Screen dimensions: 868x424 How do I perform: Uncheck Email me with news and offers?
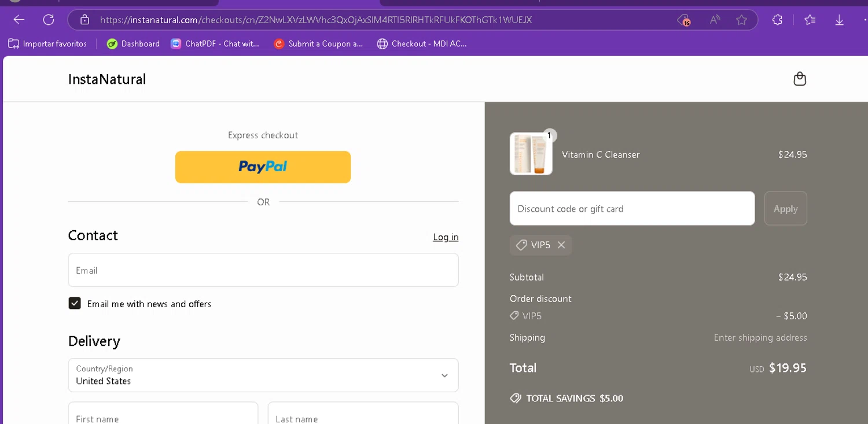[75, 304]
